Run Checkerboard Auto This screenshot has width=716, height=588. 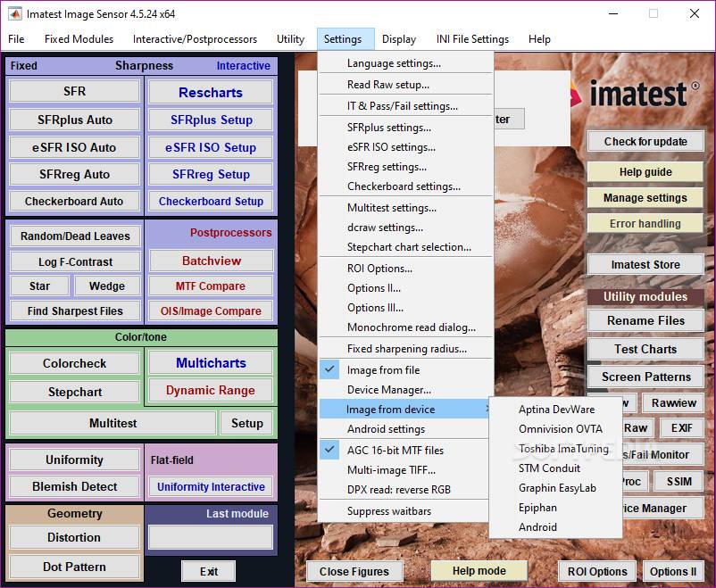[74, 201]
